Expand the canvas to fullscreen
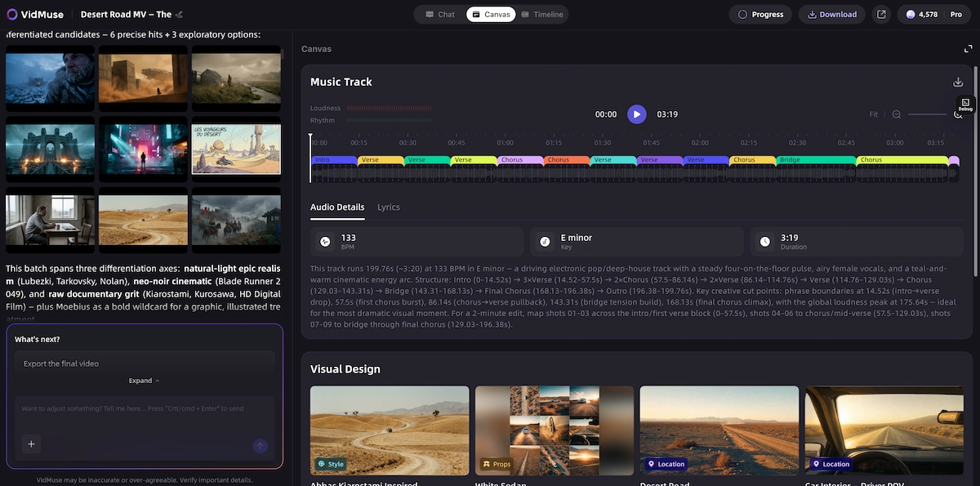 tap(968, 49)
